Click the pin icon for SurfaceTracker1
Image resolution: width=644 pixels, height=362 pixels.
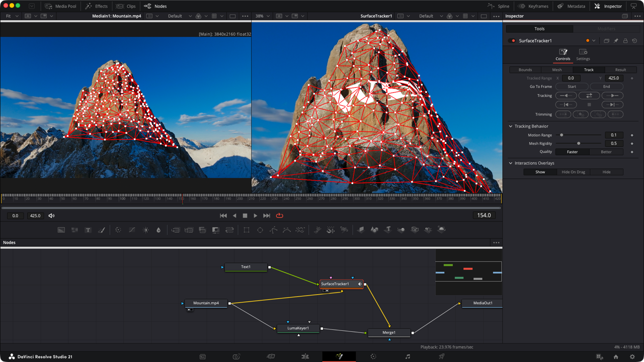tap(616, 41)
